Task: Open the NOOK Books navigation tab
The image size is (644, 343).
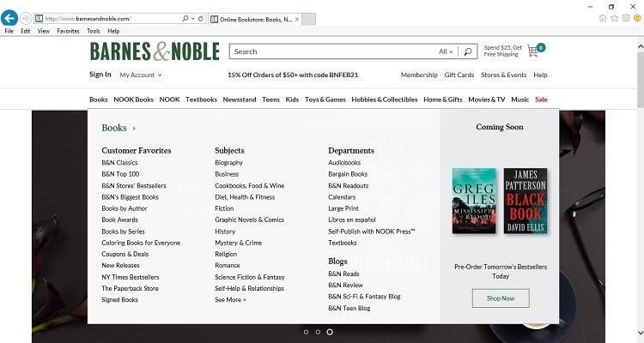Action: [133, 99]
